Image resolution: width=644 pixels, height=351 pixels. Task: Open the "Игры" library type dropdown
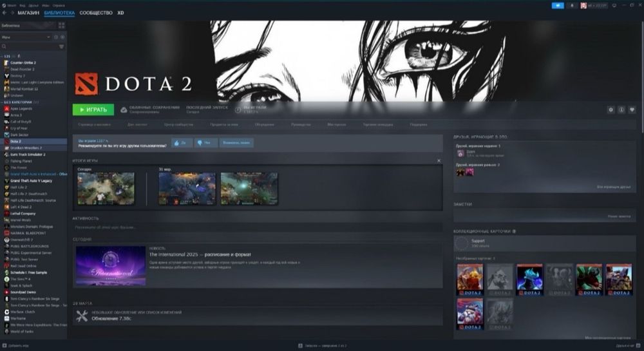coord(26,37)
